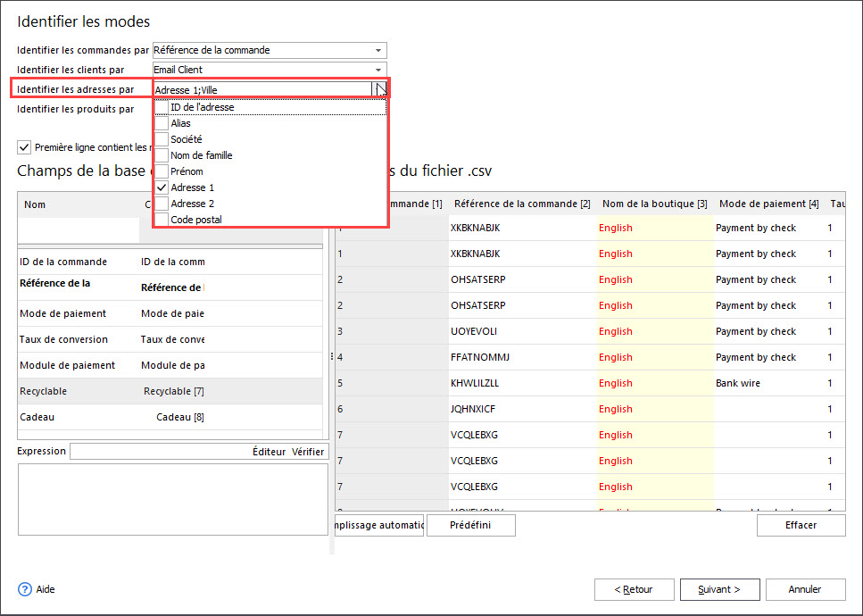This screenshot has height=616, width=863.
Task: Click the 'Cadeau [8]' mapping cell
Action: pyautogui.click(x=180, y=417)
